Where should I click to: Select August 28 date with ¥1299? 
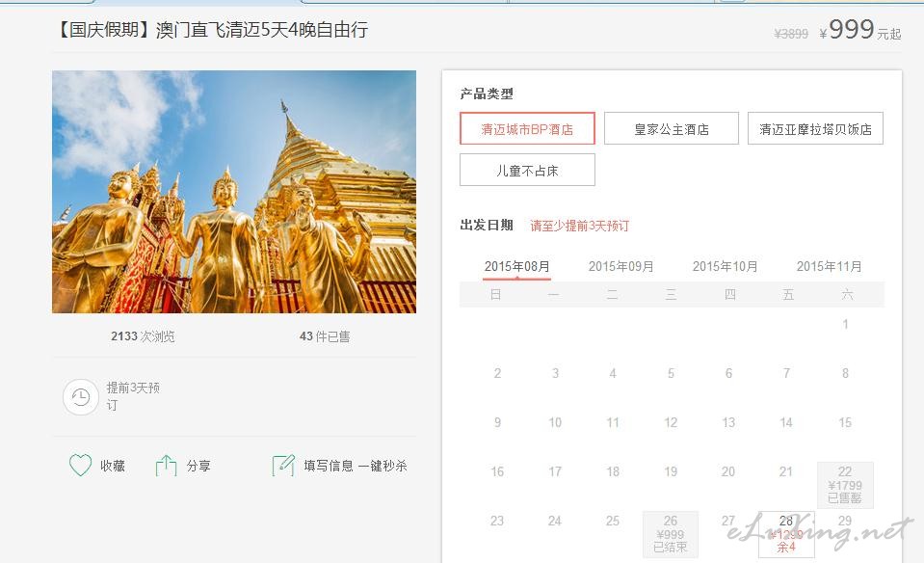786,534
